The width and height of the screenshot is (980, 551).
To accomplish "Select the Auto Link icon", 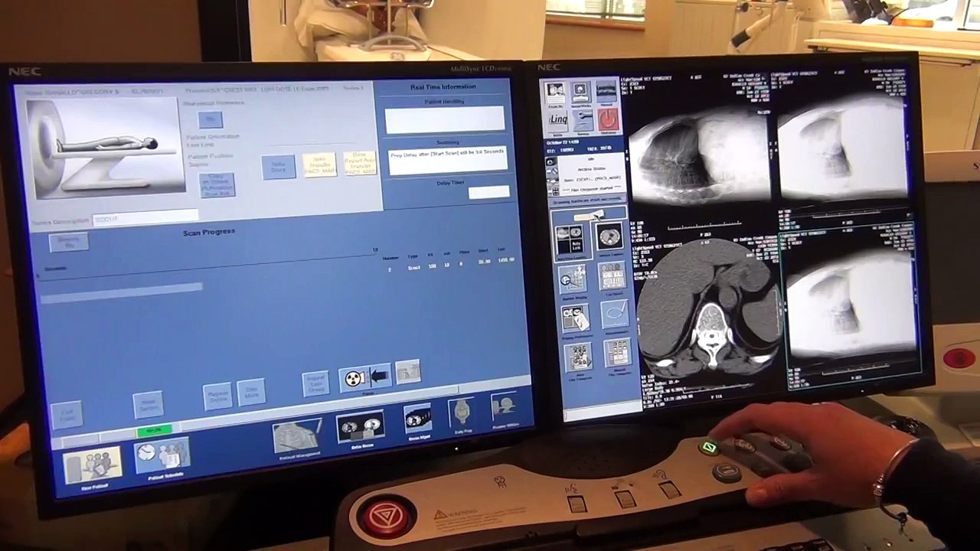I will click(570, 240).
